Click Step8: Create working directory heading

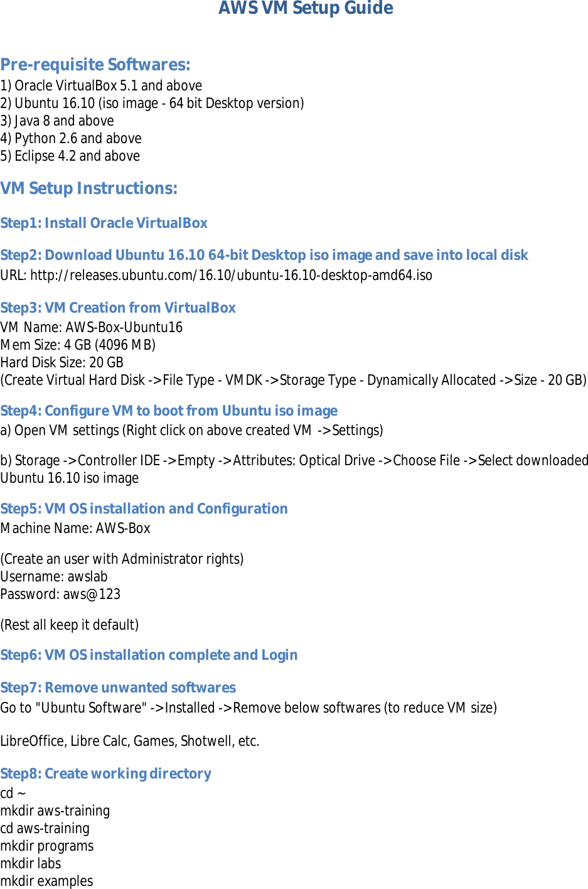106,773
